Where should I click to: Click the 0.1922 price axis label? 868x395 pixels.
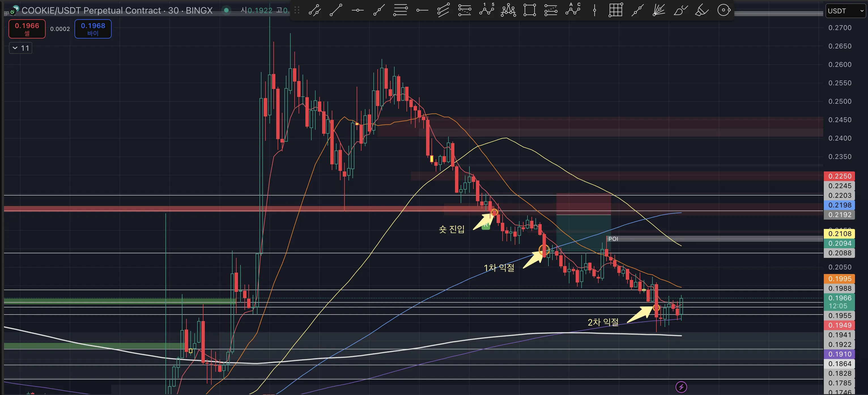click(x=839, y=345)
